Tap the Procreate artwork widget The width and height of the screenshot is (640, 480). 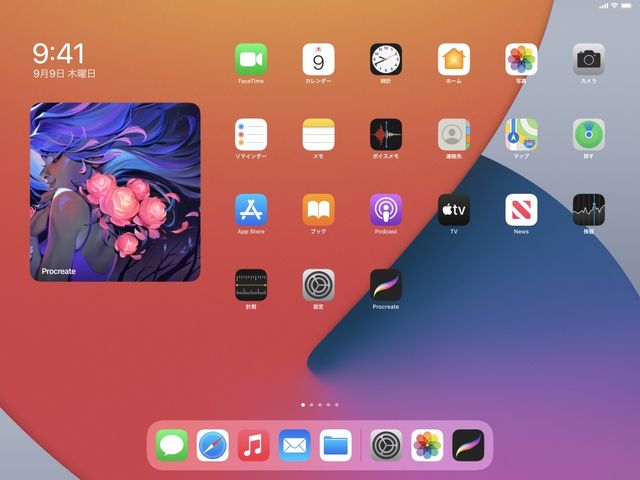tap(115, 192)
